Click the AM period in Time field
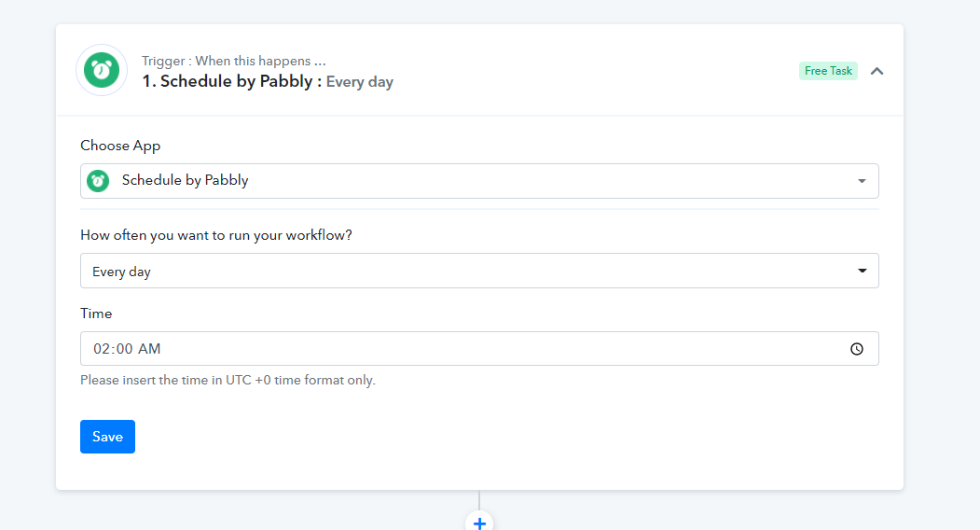This screenshot has width=980, height=530. (x=149, y=349)
